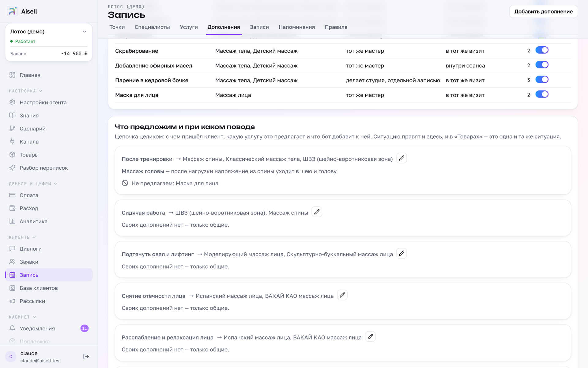Click the logout icon beside claude account
The height and width of the screenshot is (368, 588).
[x=86, y=356]
